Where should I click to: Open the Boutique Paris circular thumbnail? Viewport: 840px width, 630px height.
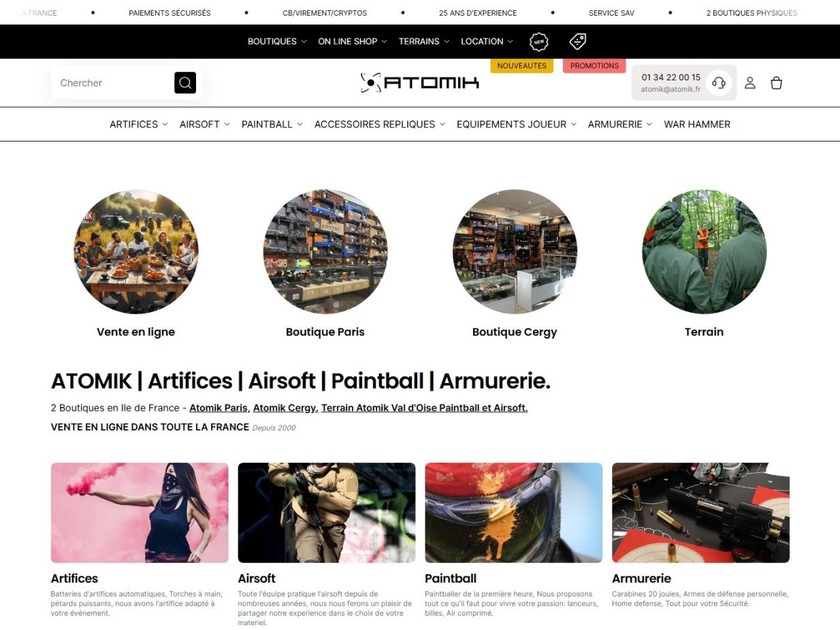[325, 252]
